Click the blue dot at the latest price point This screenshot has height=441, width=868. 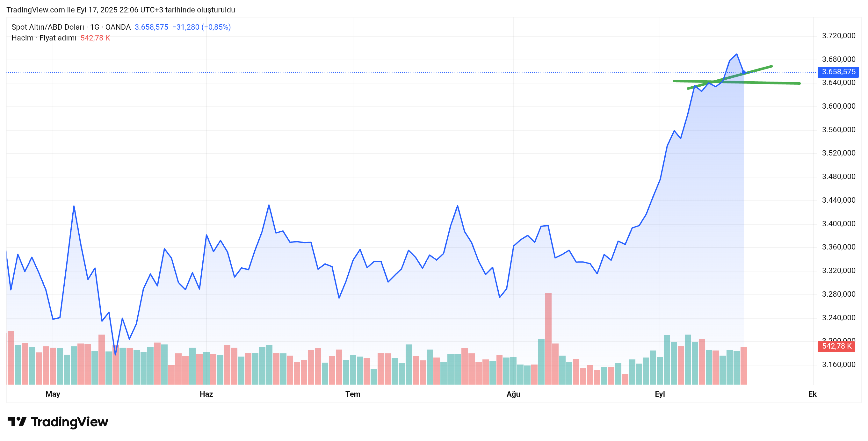coord(743,72)
